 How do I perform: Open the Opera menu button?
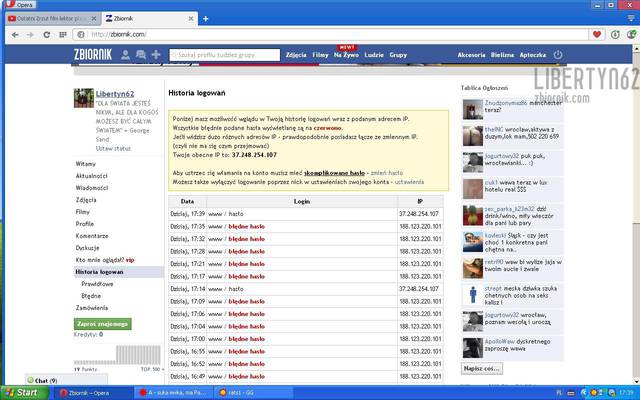(x=20, y=5)
